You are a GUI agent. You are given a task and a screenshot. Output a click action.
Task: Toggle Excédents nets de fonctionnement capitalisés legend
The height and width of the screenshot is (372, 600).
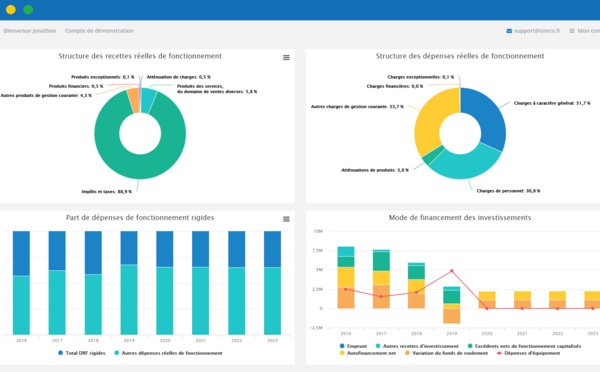tap(524, 346)
